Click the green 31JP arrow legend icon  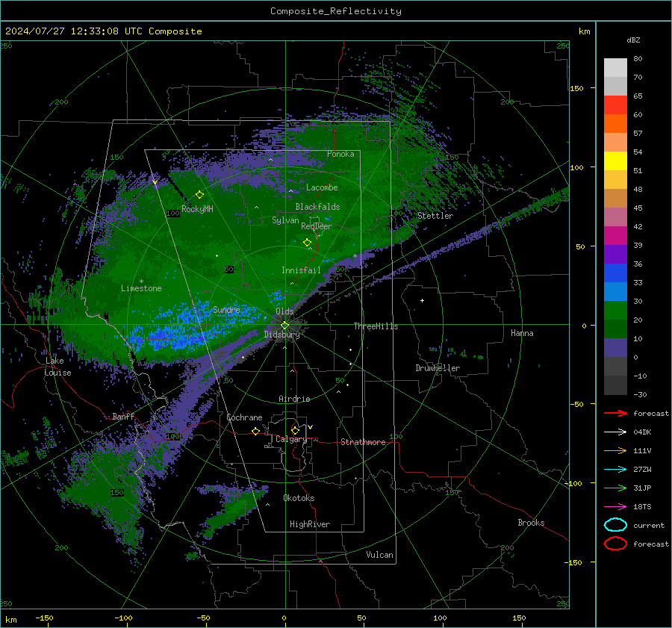tap(615, 488)
